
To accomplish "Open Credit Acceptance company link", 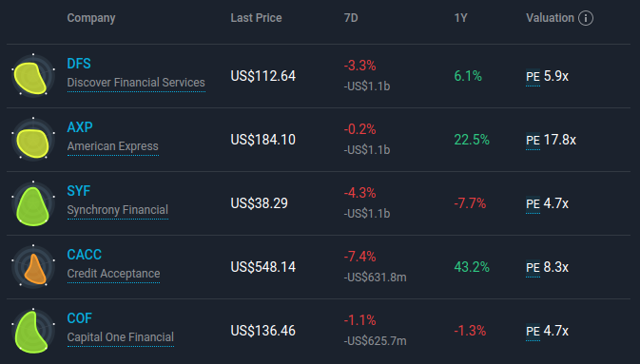I will pos(113,274).
